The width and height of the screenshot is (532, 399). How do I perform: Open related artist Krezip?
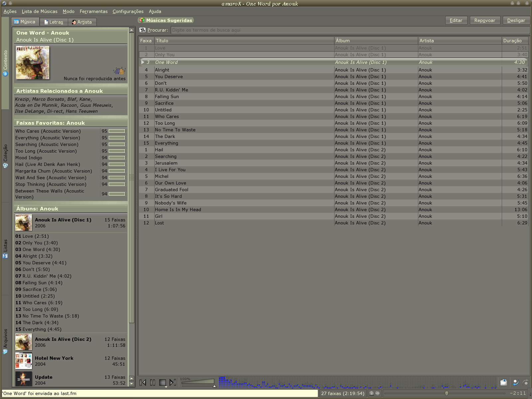coord(22,99)
